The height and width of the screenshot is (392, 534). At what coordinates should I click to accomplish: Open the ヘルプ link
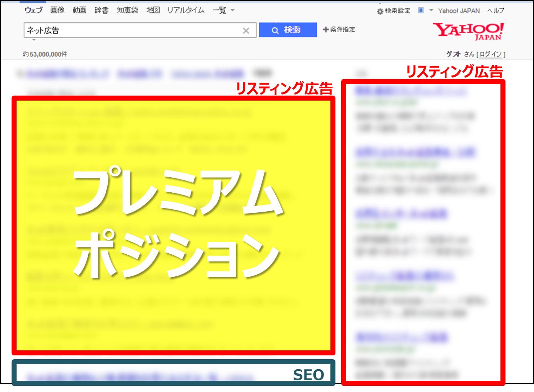tap(497, 10)
